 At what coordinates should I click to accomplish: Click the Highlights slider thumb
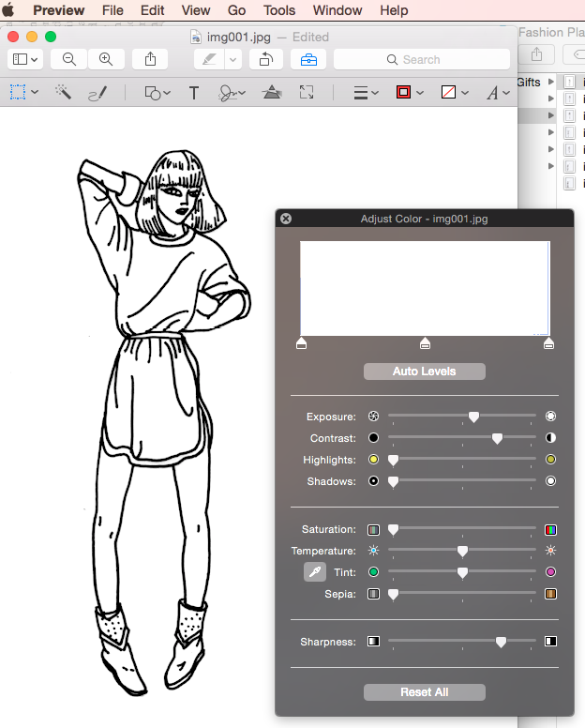tap(393, 460)
